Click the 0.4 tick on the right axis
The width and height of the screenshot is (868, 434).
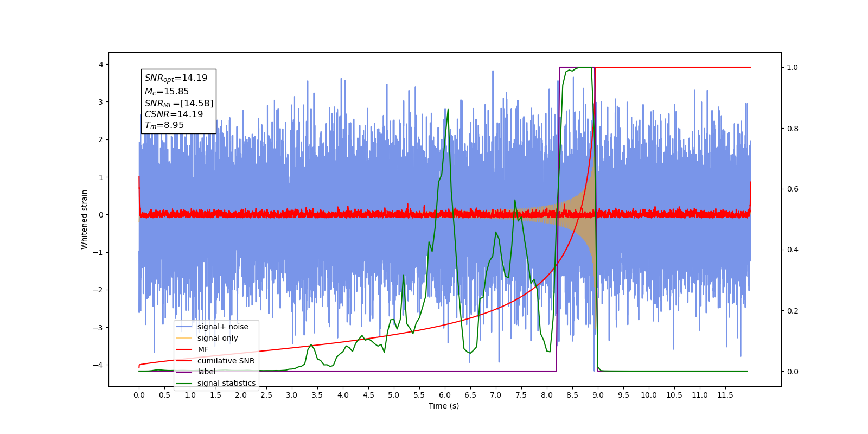[x=793, y=250]
